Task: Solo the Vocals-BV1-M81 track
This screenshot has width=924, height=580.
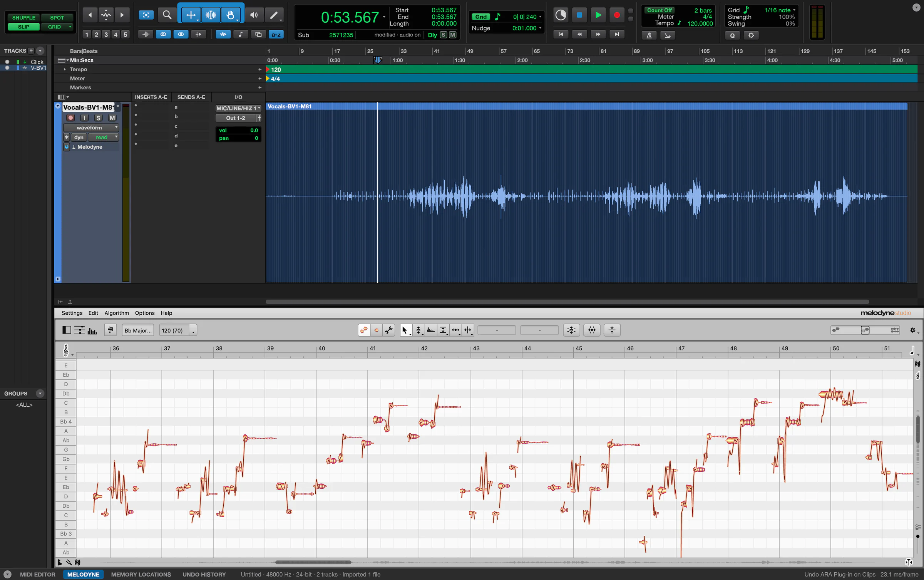Action: click(99, 118)
